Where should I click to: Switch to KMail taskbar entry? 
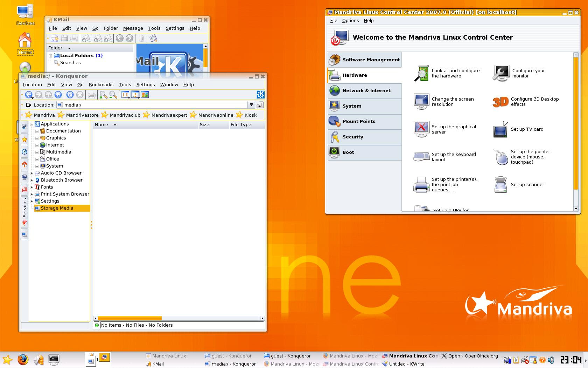click(x=155, y=364)
